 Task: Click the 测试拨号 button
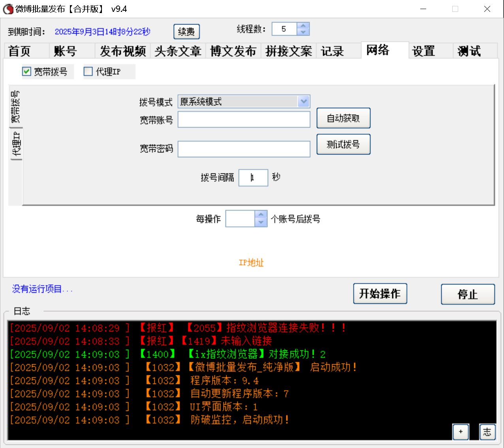[343, 144]
